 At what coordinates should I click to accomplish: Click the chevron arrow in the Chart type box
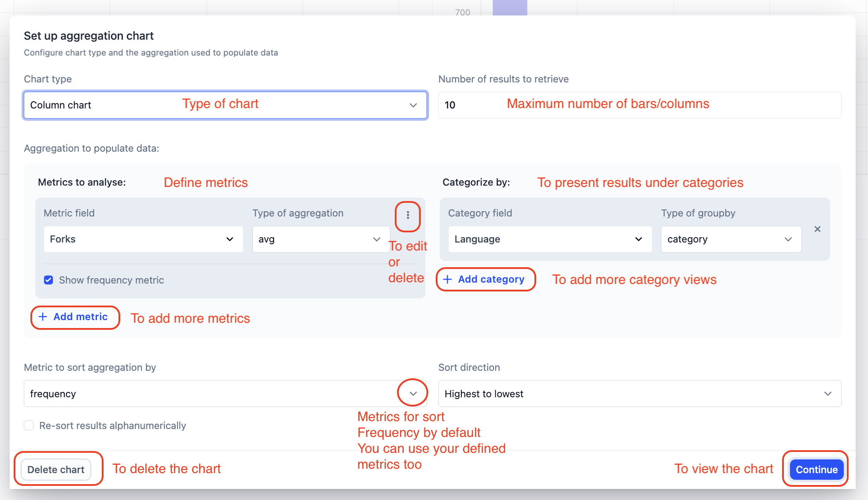tap(413, 105)
